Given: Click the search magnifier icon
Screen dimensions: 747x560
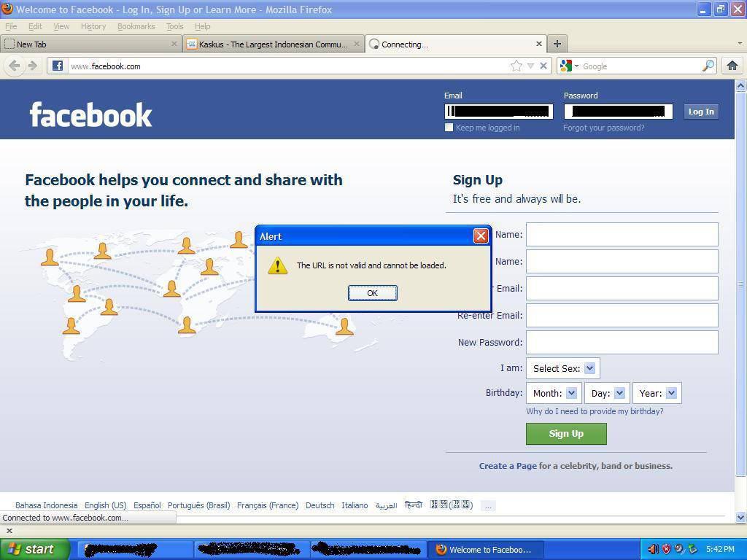Looking at the screenshot, I should 708,66.
